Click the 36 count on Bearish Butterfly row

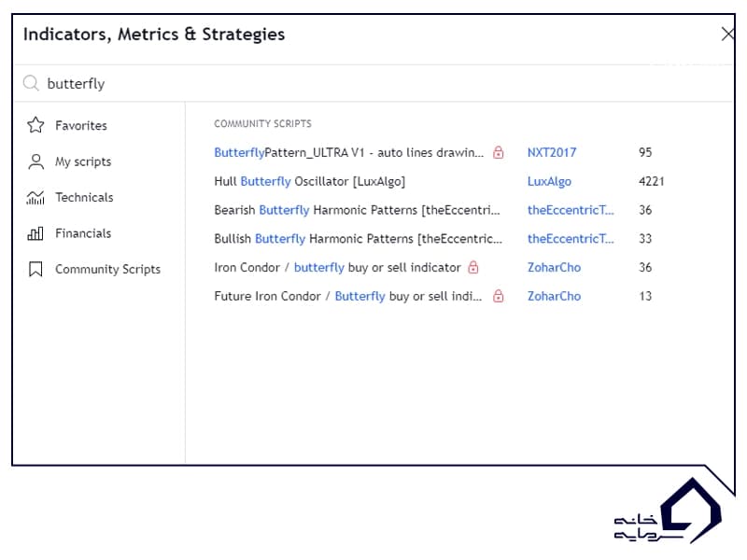[x=645, y=210]
